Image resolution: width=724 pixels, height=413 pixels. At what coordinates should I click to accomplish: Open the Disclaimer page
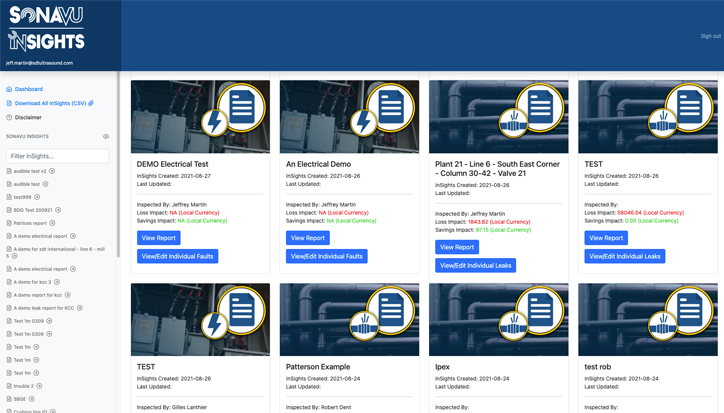(28, 117)
